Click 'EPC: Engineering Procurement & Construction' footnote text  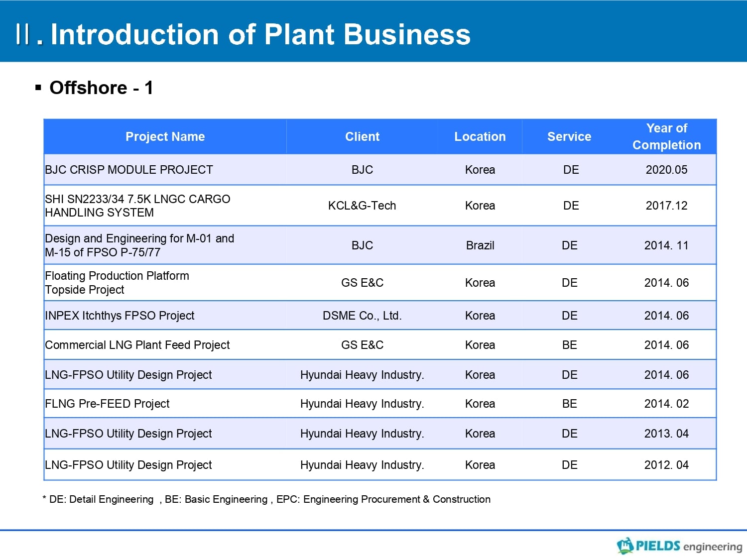tap(383, 499)
